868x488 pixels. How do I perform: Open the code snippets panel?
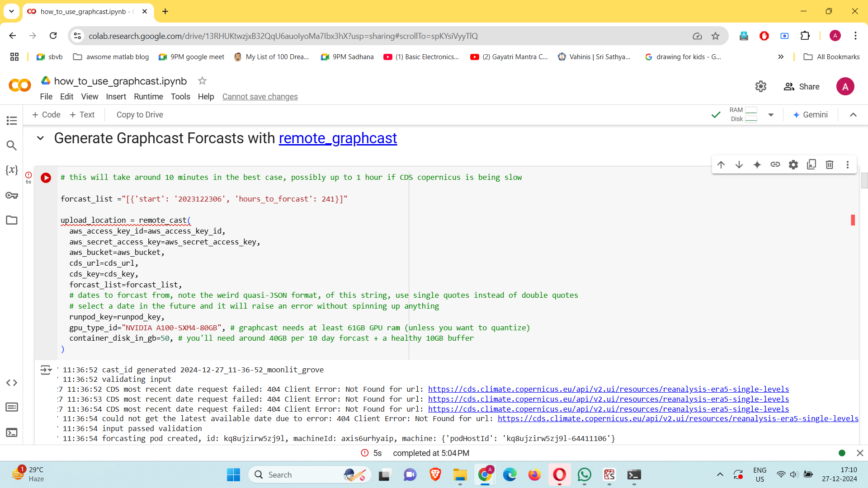12,383
